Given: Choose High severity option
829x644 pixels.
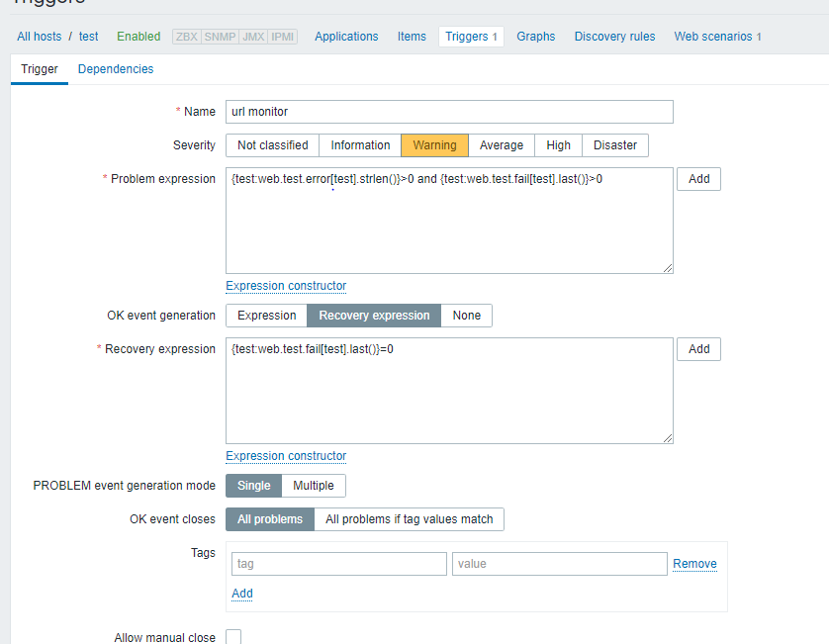Looking at the screenshot, I should [x=558, y=145].
